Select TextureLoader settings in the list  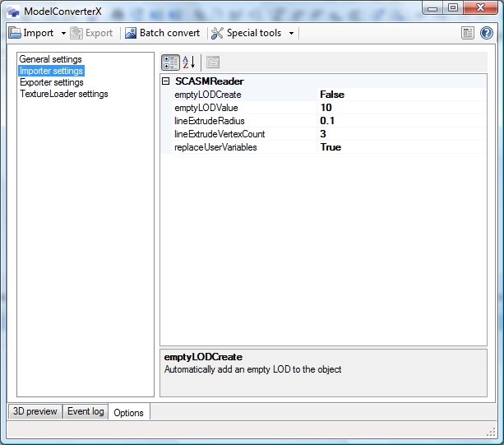coord(63,94)
